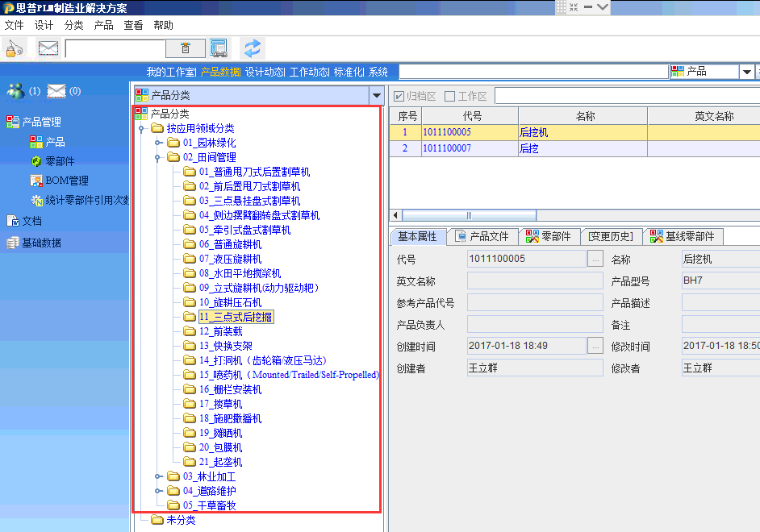Click 代号 column header

470,116
